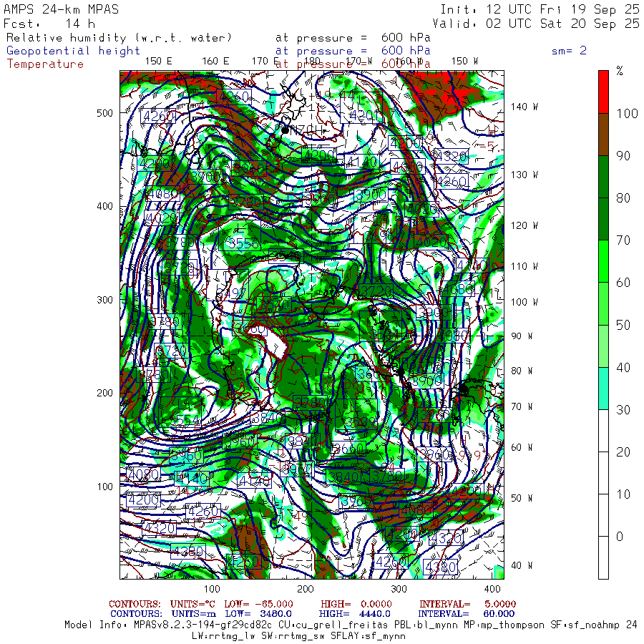Image resolution: width=644 pixels, height=644 pixels.
Task: Click the 'Fcst: 14 h' forecast hour label
Action: click(49, 24)
